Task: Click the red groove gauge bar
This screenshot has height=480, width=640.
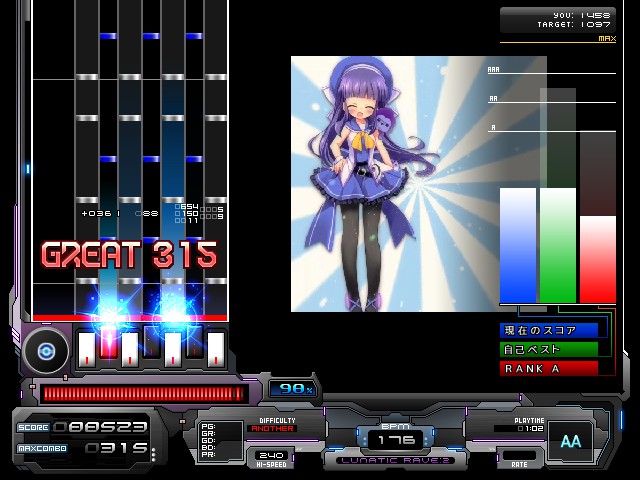Action: [144, 394]
